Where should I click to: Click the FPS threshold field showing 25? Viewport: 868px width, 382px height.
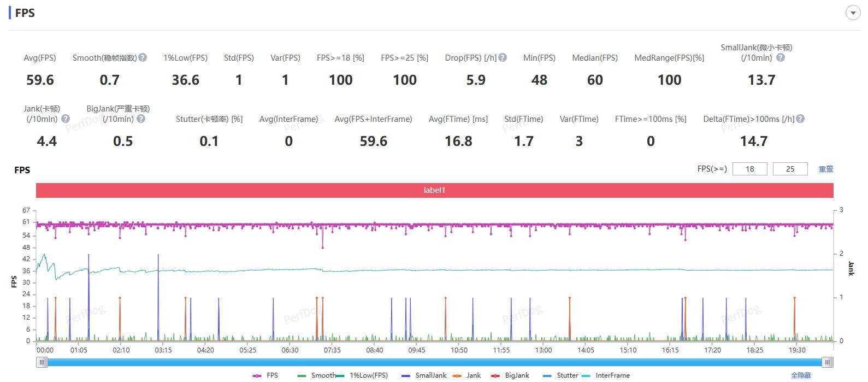[790, 169]
